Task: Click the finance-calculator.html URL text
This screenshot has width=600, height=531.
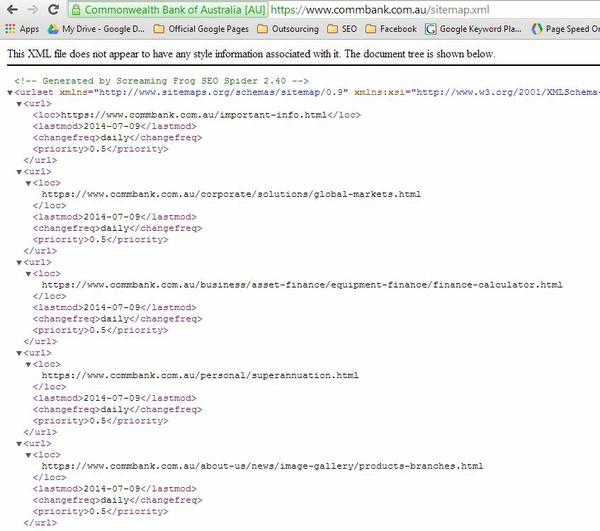Action: (302, 285)
